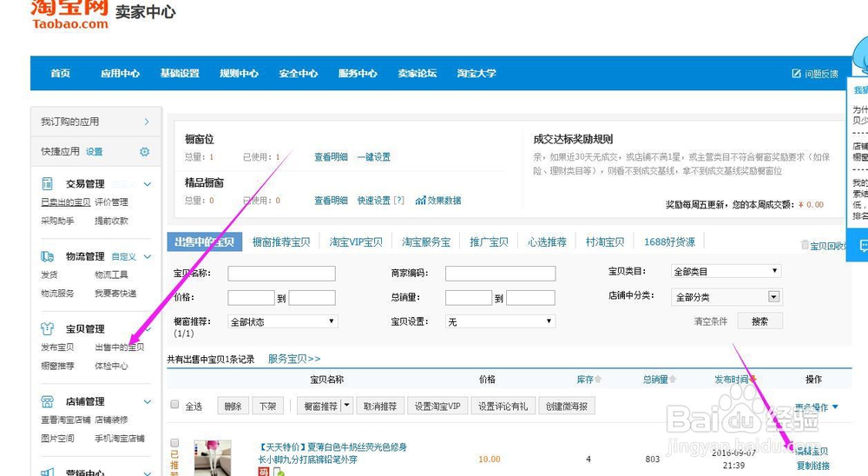Click the 创建微海报 button
This screenshot has height=476, width=868.
tap(567, 407)
